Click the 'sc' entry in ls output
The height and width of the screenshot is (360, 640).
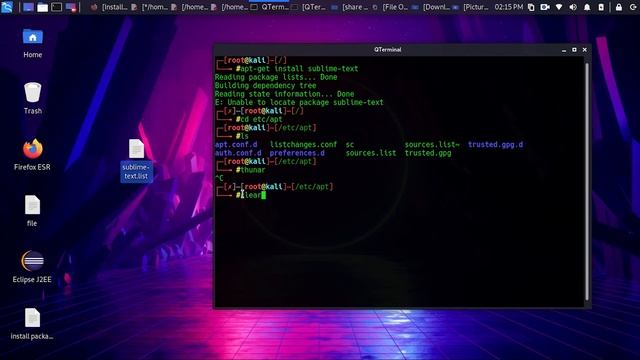point(350,144)
